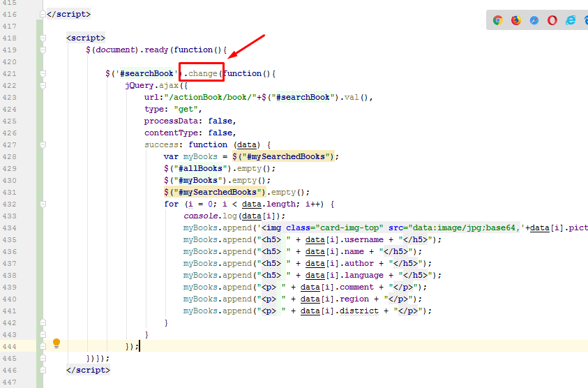Open preview in Chrome browser icon
Viewport: 588px width, 388px height.
tap(498, 20)
